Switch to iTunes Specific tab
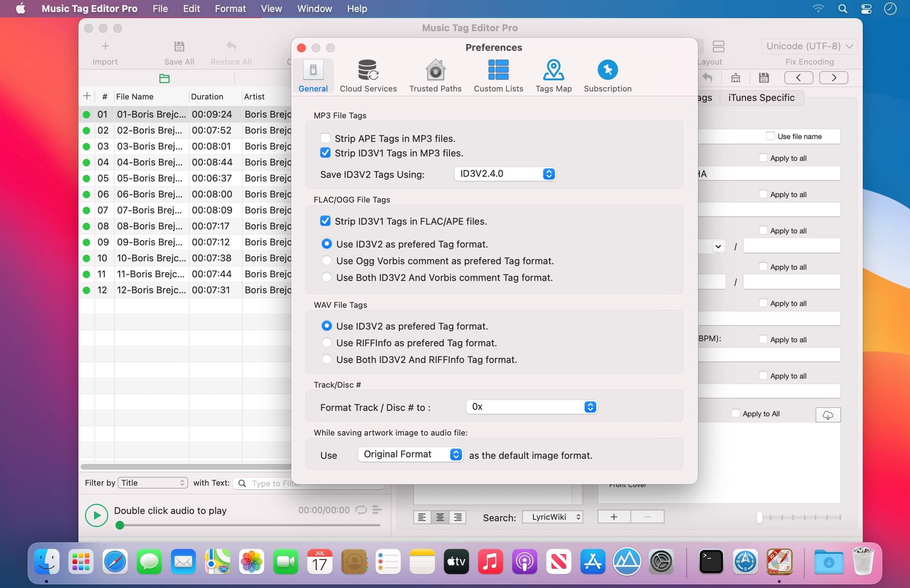This screenshot has width=910, height=588. point(761,98)
